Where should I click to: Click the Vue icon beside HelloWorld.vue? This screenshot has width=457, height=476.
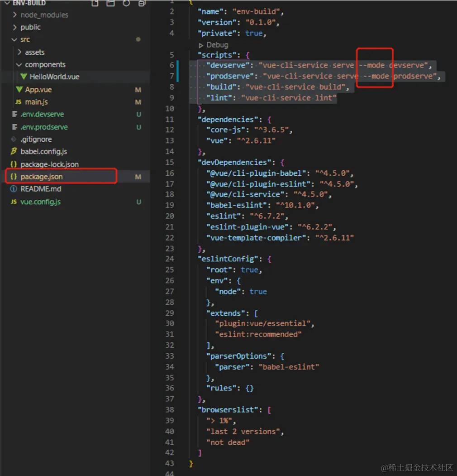[x=24, y=77]
